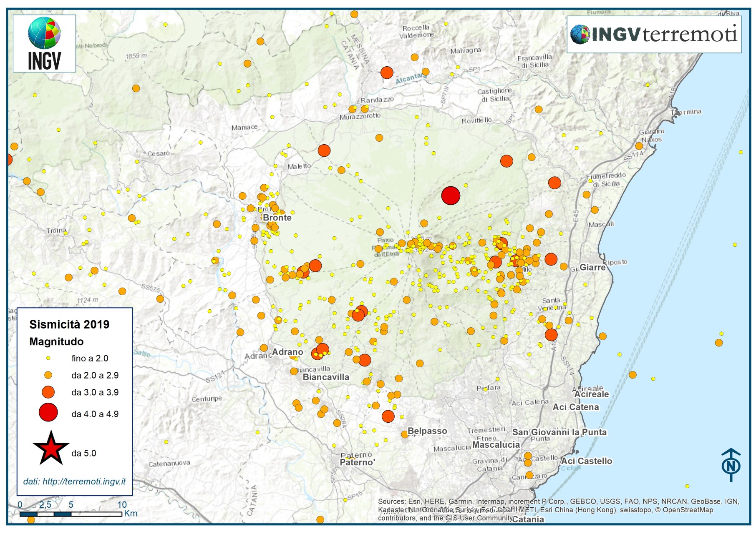Select the Bronte town label

277,218
